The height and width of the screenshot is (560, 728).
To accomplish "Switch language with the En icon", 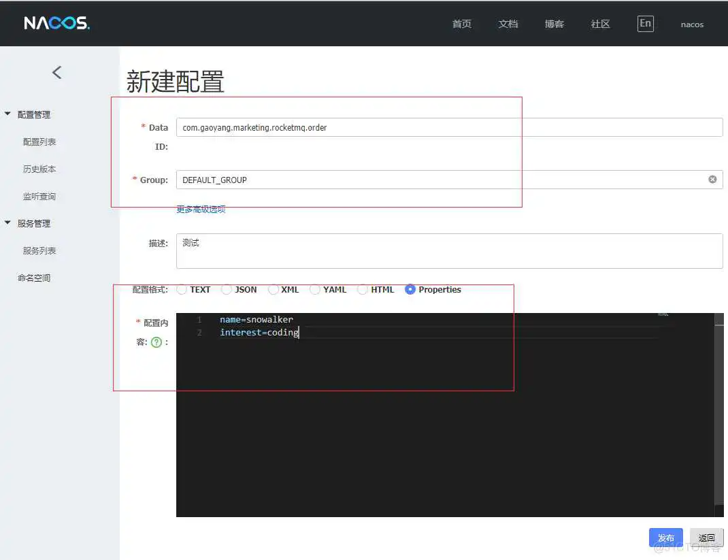I will pyautogui.click(x=645, y=22).
